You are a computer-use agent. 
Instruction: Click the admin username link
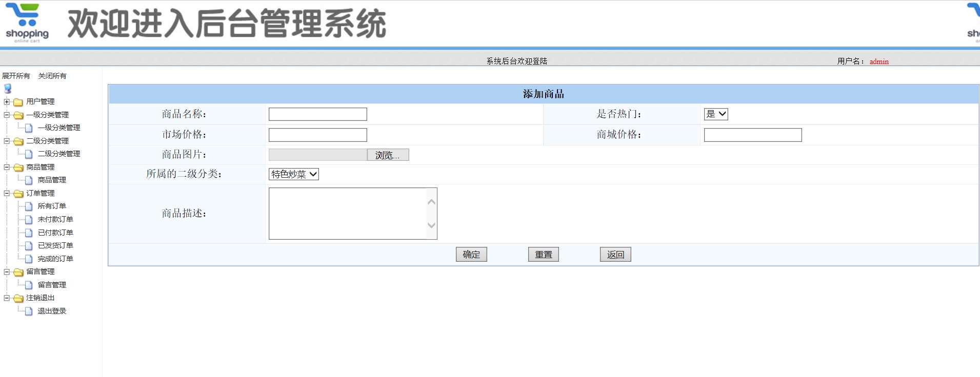(x=879, y=61)
